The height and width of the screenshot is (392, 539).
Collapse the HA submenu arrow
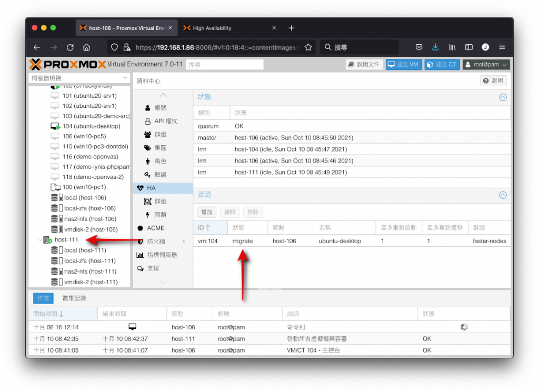[x=184, y=188]
